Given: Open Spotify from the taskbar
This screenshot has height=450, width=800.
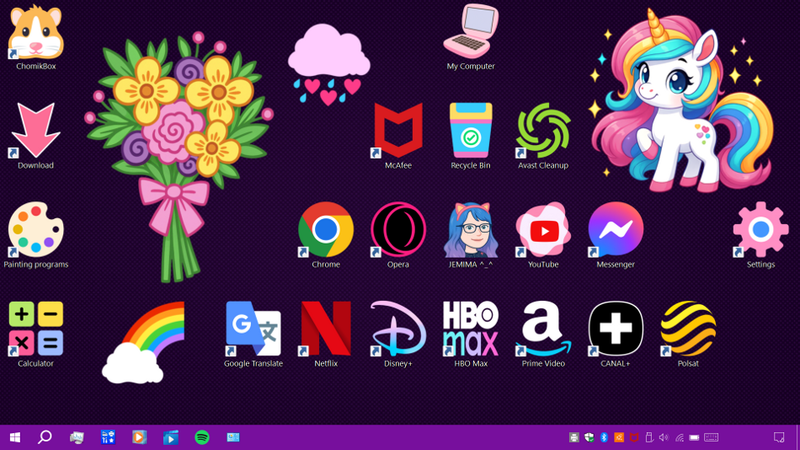Looking at the screenshot, I should click(202, 437).
